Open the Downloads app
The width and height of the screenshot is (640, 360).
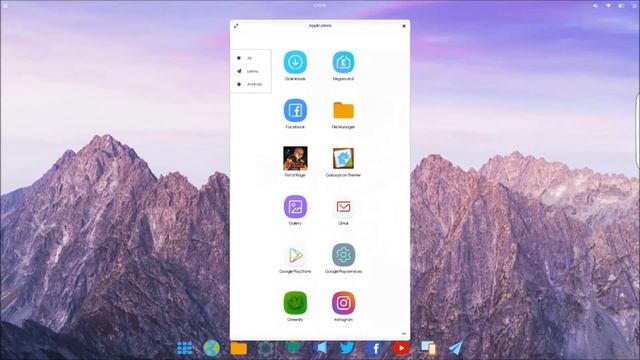[x=295, y=62]
